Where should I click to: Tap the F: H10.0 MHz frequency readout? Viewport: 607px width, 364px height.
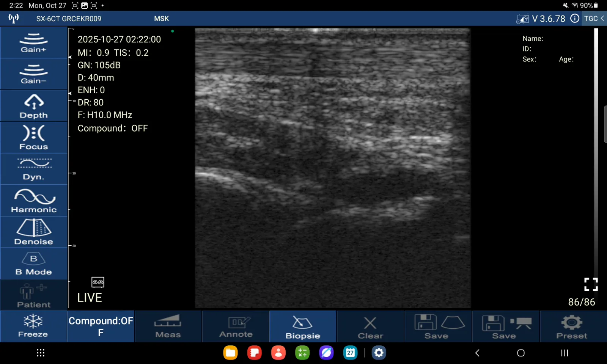(x=105, y=115)
